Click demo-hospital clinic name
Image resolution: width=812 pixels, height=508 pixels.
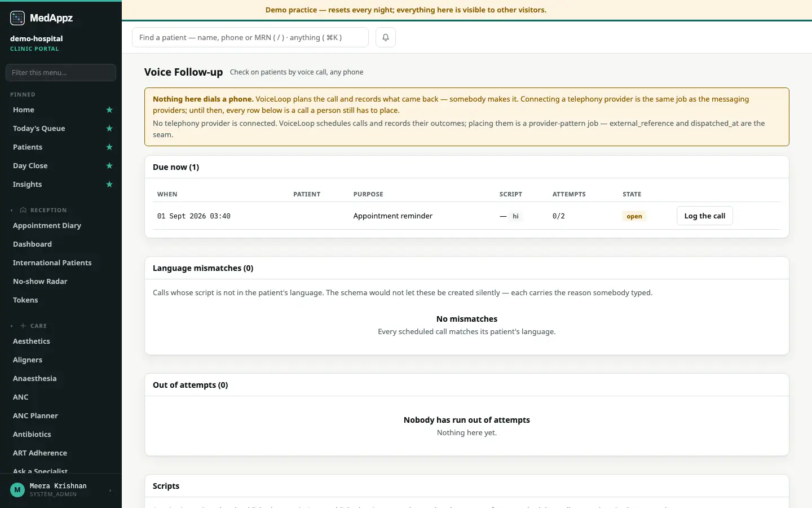(x=37, y=38)
